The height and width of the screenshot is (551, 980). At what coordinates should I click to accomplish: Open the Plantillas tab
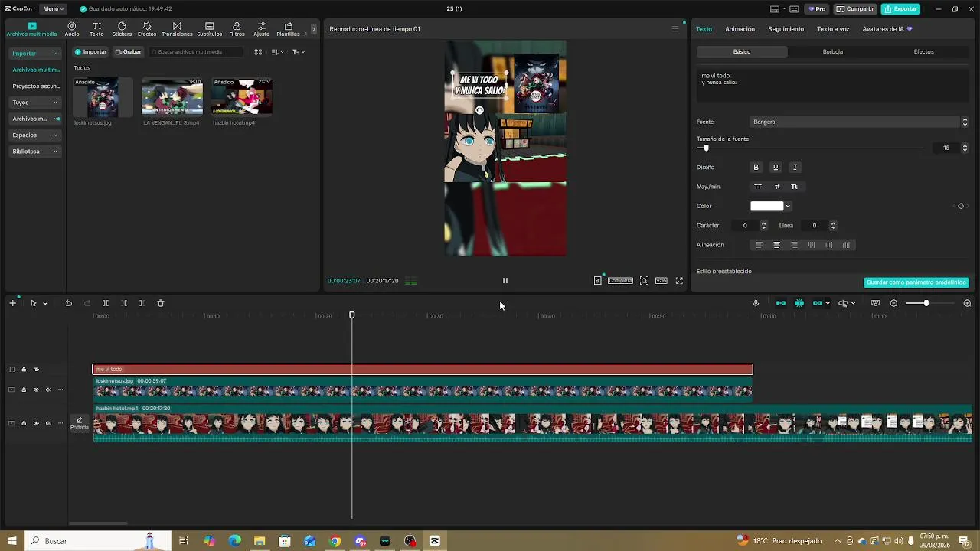tap(288, 29)
